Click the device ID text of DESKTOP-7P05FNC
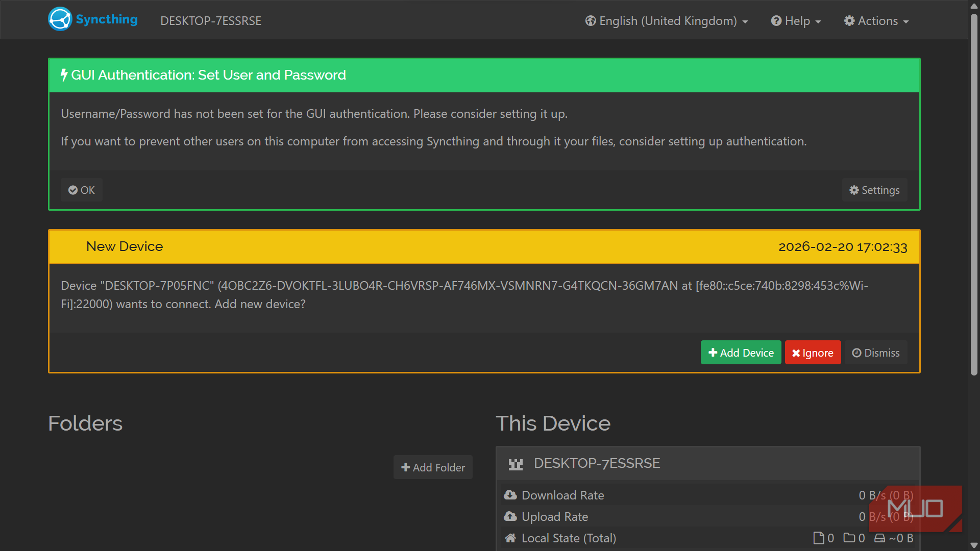 (x=450, y=286)
